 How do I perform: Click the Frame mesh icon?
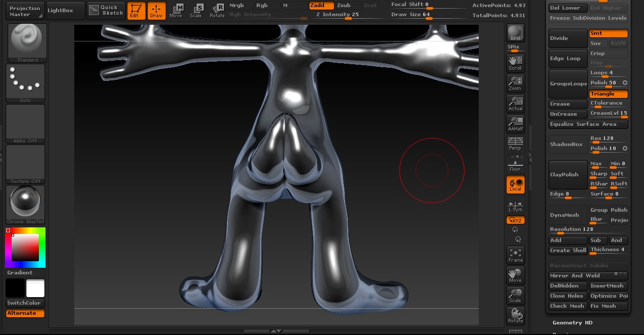point(515,255)
